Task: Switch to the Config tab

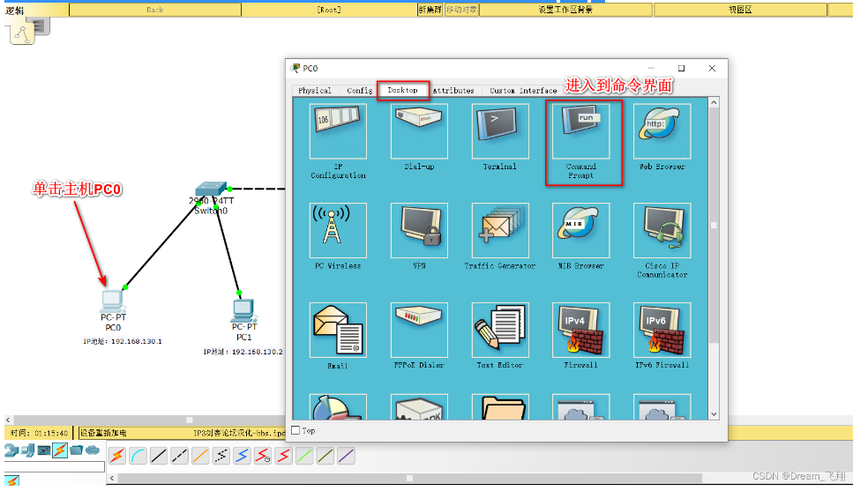Action: pyautogui.click(x=359, y=91)
